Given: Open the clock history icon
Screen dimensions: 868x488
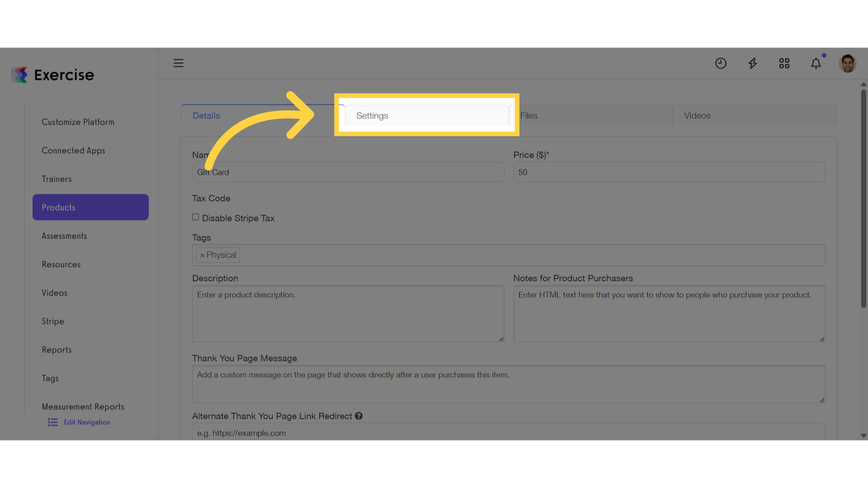Looking at the screenshot, I should click(721, 63).
